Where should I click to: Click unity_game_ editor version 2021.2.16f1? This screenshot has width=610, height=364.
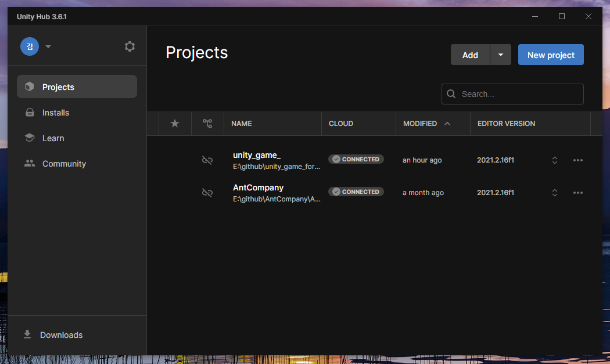pos(495,160)
